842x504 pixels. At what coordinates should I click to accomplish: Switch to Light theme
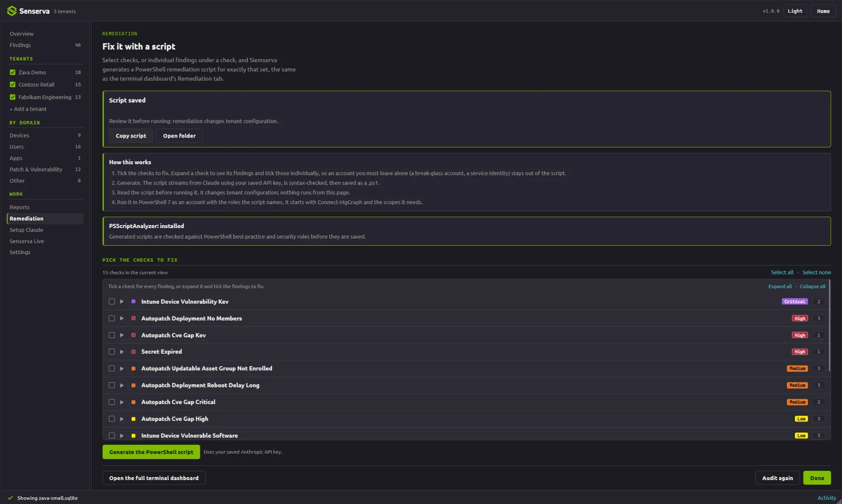tap(795, 11)
